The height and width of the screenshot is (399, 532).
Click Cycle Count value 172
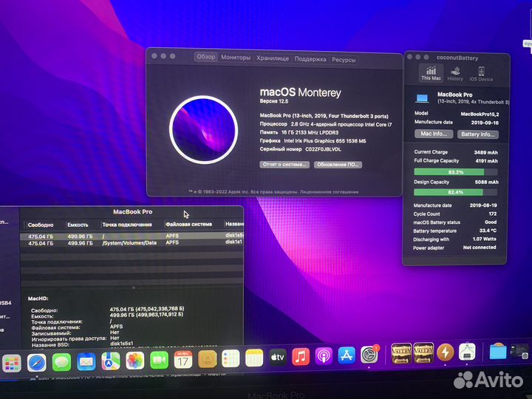coord(493,214)
